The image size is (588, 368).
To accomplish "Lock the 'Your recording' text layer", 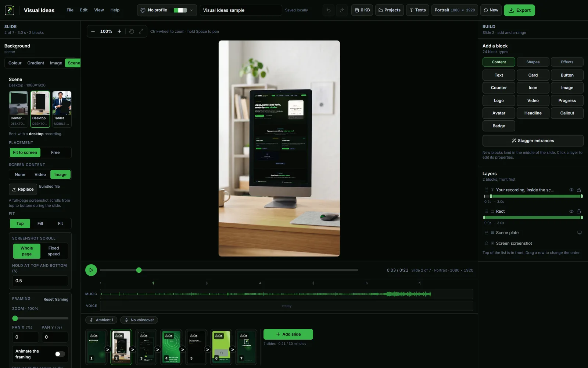I will pyautogui.click(x=579, y=190).
